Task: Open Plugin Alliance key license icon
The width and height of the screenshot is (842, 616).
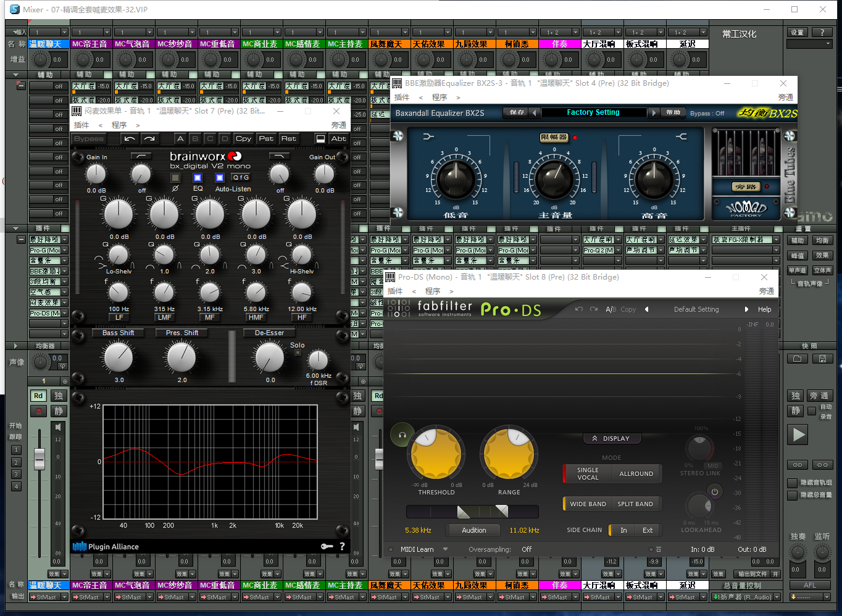Action: (327, 546)
